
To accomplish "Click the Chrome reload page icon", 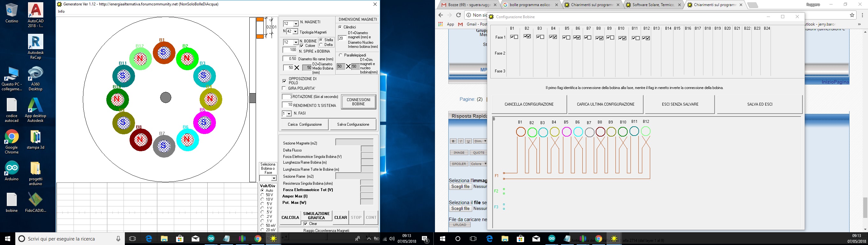I will 458,15.
